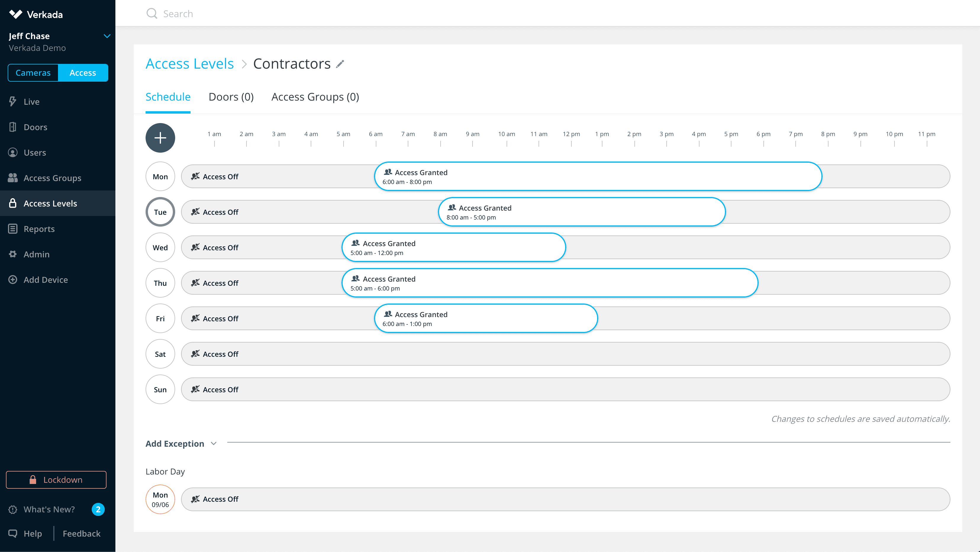Toggle the Saturday day circle
The height and width of the screenshot is (552, 980).
pyautogui.click(x=160, y=354)
